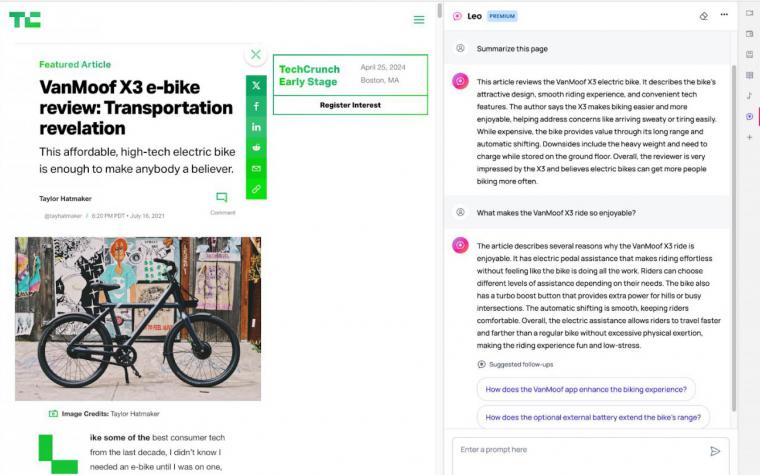Share the article on X (Twitter)

click(256, 86)
